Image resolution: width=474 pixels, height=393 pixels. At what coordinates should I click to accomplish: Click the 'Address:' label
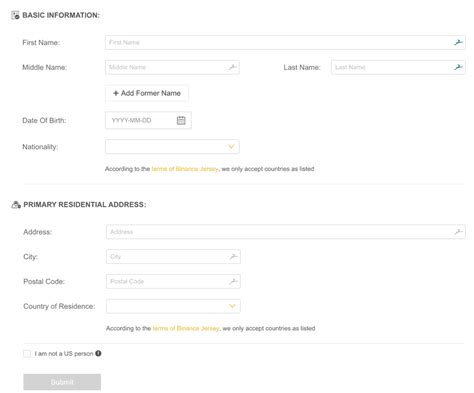point(38,232)
